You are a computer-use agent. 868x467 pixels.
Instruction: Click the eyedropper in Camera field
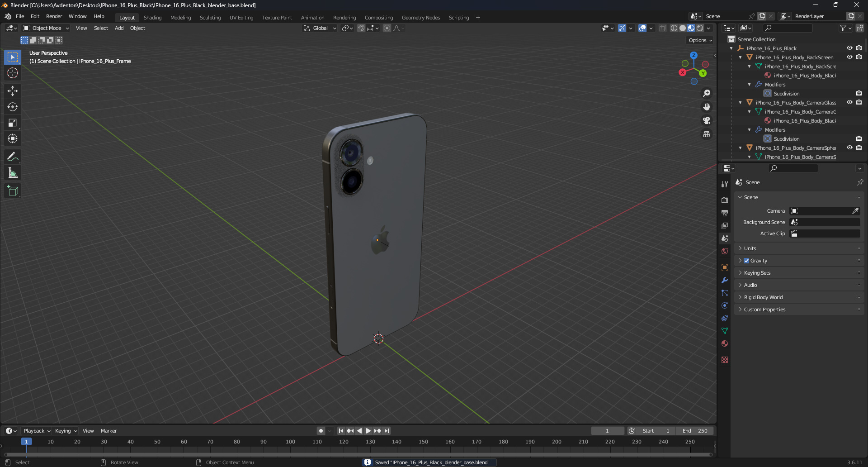click(855, 211)
